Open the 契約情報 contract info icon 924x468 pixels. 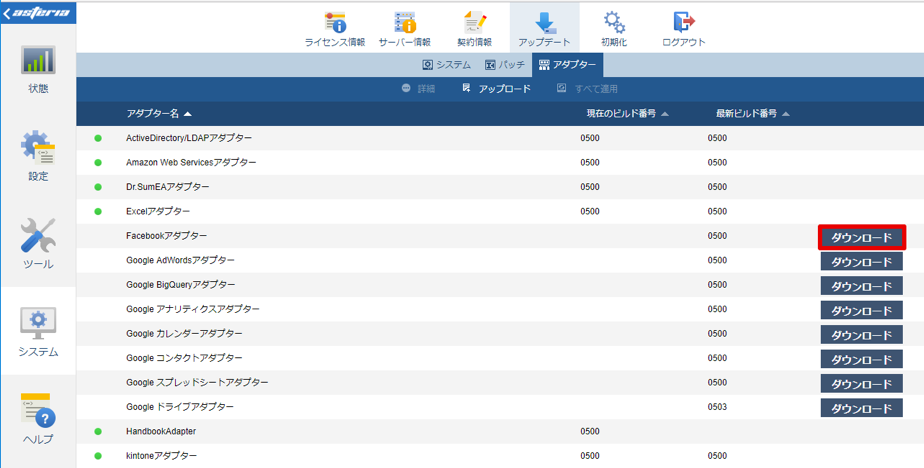tap(474, 22)
